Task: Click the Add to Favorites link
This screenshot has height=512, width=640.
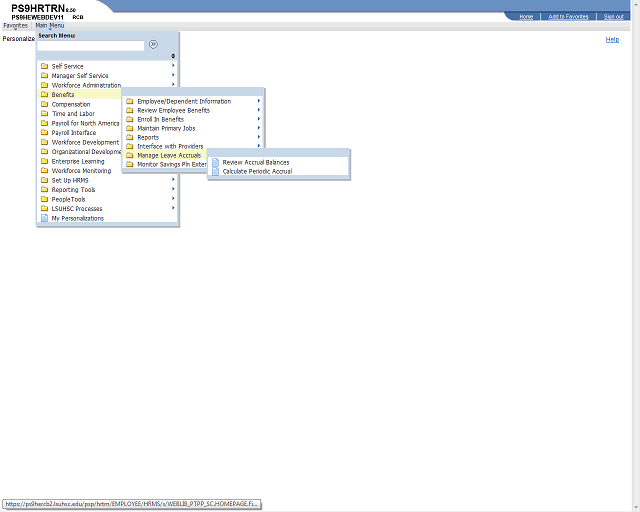Action: 568,17
